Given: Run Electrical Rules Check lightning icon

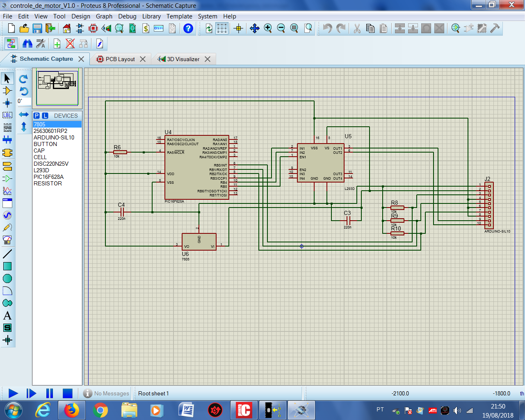Looking at the screenshot, I should tap(100, 43).
